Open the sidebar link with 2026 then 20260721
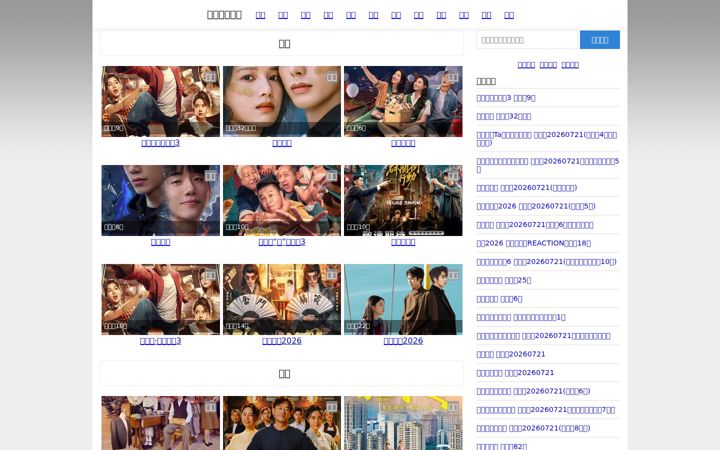720x450 pixels. pyautogui.click(x=536, y=206)
